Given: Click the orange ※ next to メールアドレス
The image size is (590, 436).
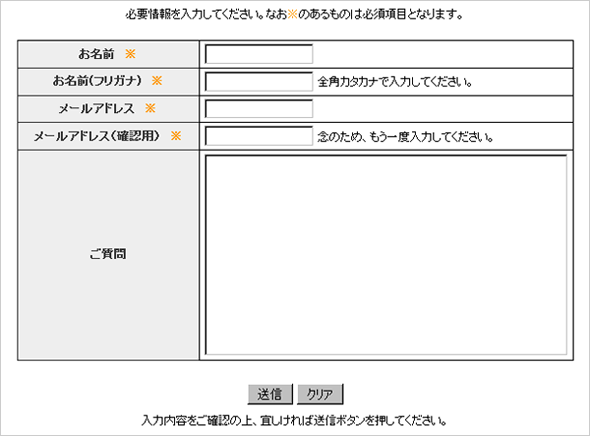Looking at the screenshot, I should pyautogui.click(x=150, y=108).
